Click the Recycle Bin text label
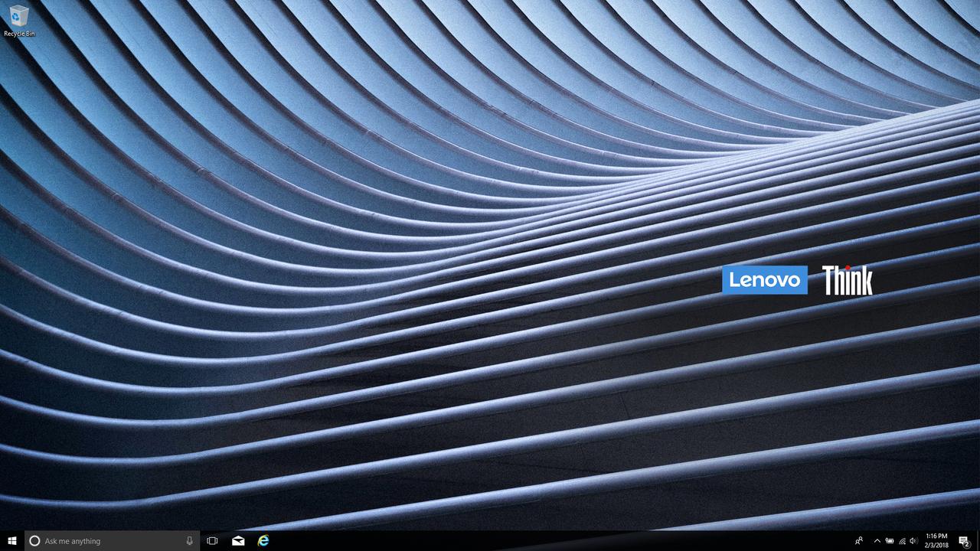Screen dimensions: 980x551 point(19,34)
